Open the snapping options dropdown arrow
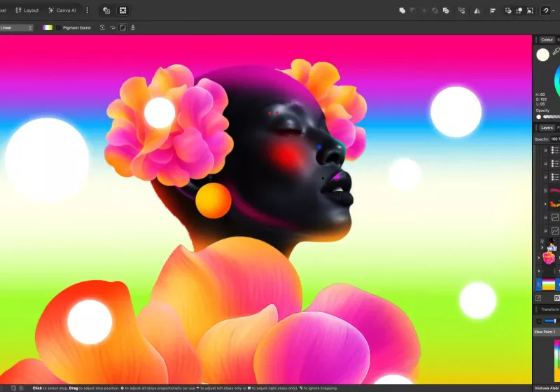 click(554, 10)
